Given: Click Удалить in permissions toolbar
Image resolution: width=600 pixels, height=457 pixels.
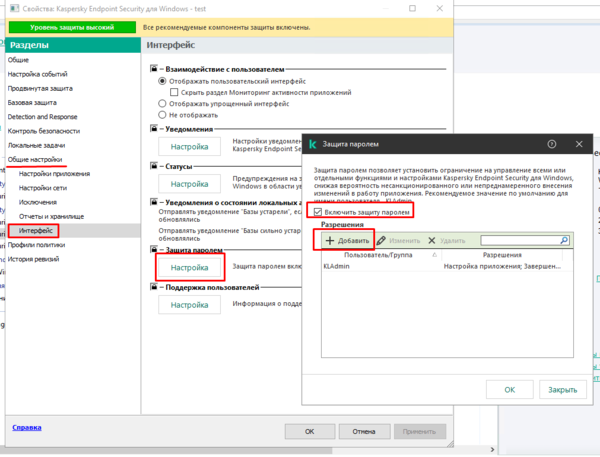Looking at the screenshot, I should pyautogui.click(x=447, y=240).
